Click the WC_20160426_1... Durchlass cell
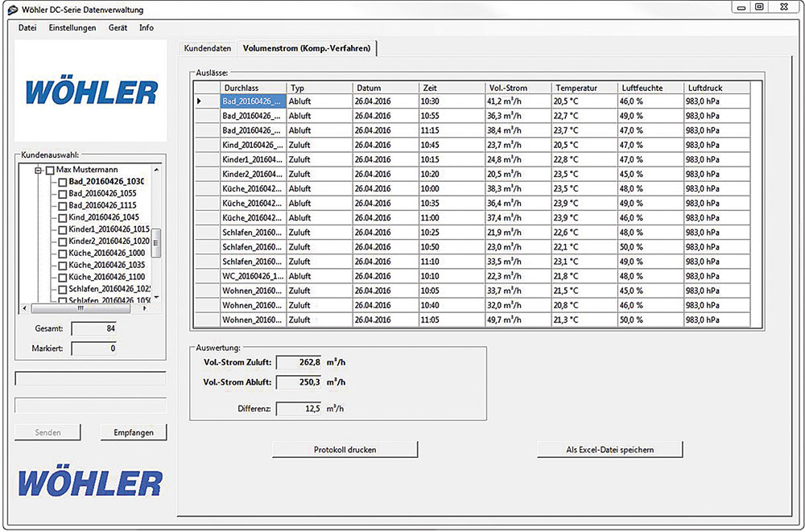The height and width of the screenshot is (532, 805). tap(253, 276)
